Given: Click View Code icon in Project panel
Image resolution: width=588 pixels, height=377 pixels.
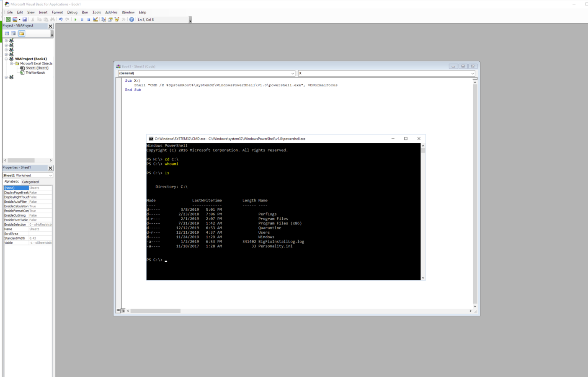Looking at the screenshot, I should click(x=7, y=34).
